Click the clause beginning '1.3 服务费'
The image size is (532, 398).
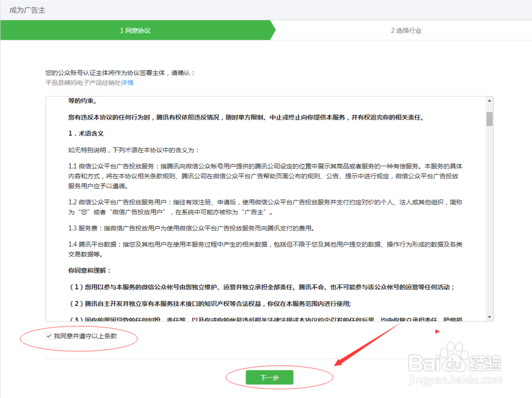tap(192, 228)
